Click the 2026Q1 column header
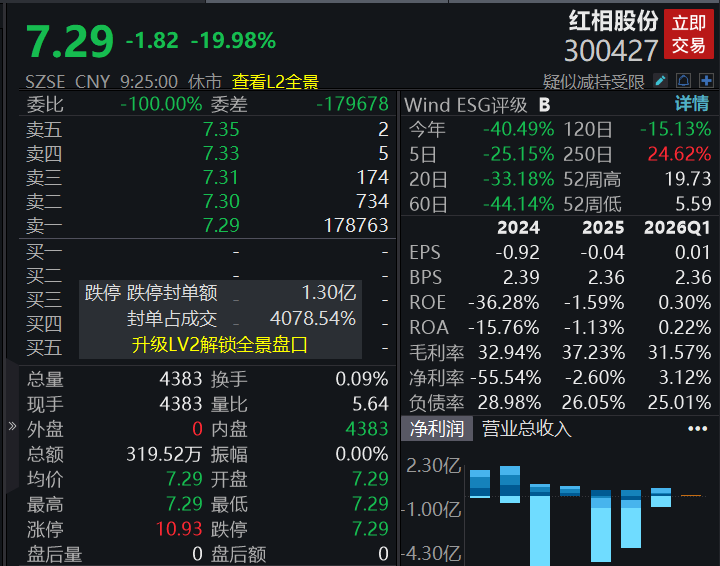Screen dimensions: 720x566 [x=677, y=228]
